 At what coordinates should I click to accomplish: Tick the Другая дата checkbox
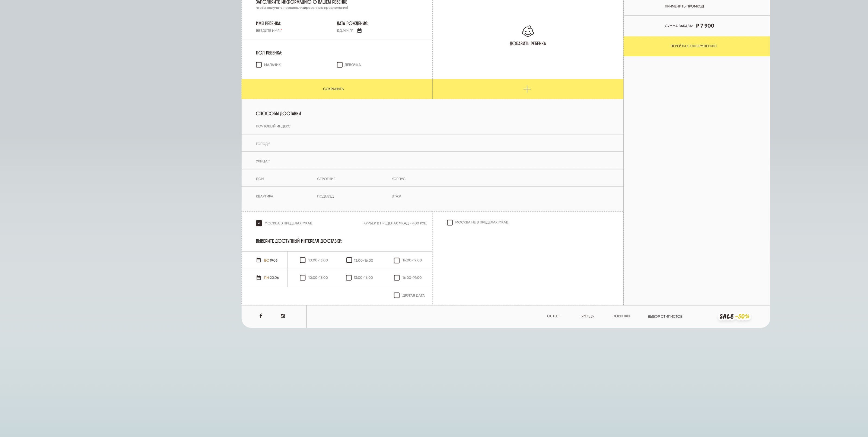coord(397,295)
